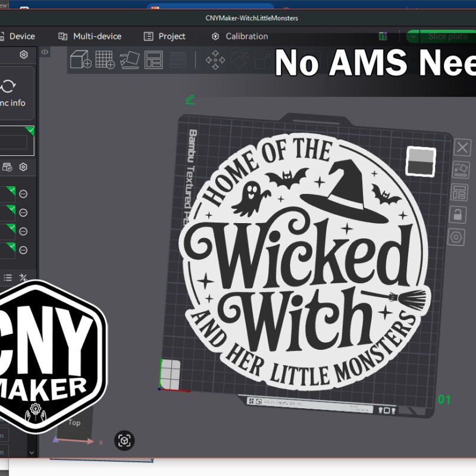The width and height of the screenshot is (476, 476).
Task: Click the Arrange all objects icon
Action: [x=154, y=59]
